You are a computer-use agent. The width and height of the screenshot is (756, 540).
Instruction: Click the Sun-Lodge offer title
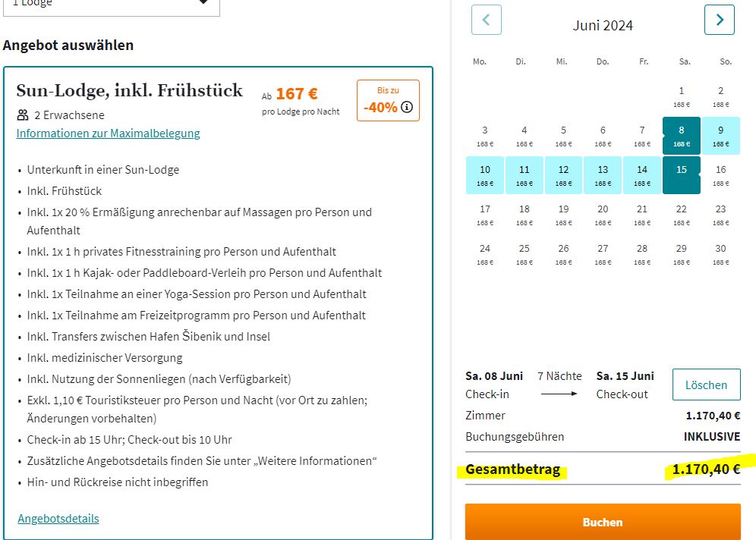click(129, 90)
